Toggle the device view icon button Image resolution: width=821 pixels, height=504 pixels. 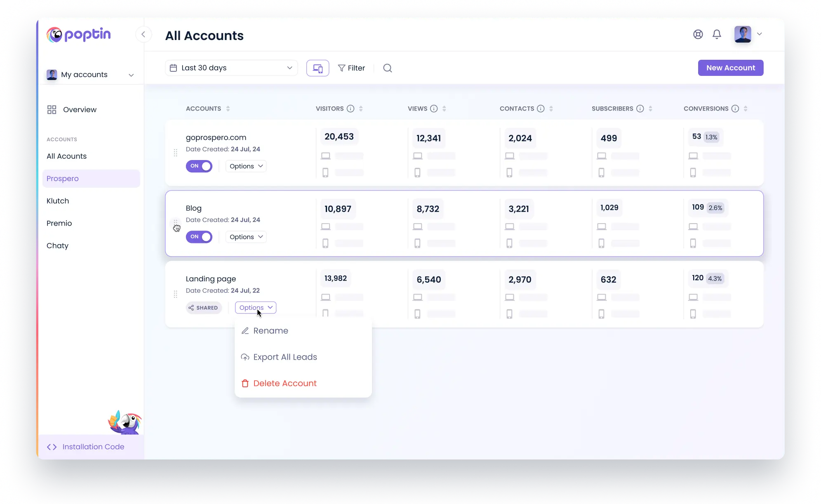[x=318, y=68]
